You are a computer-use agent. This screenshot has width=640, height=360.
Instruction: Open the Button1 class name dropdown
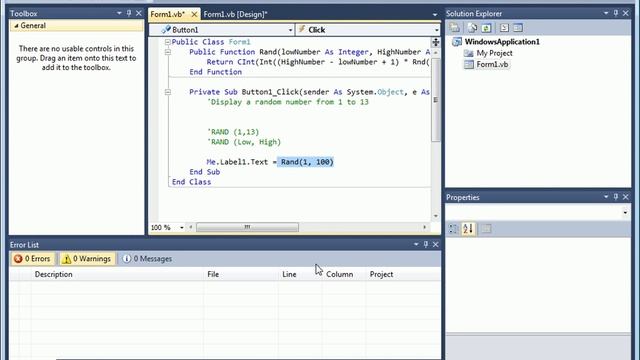point(290,30)
